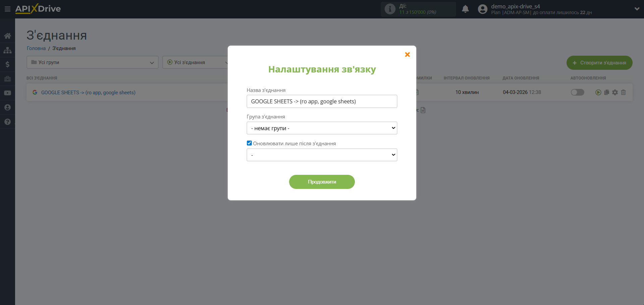
Task: Click inside the connection name input field
Action: pos(322,101)
